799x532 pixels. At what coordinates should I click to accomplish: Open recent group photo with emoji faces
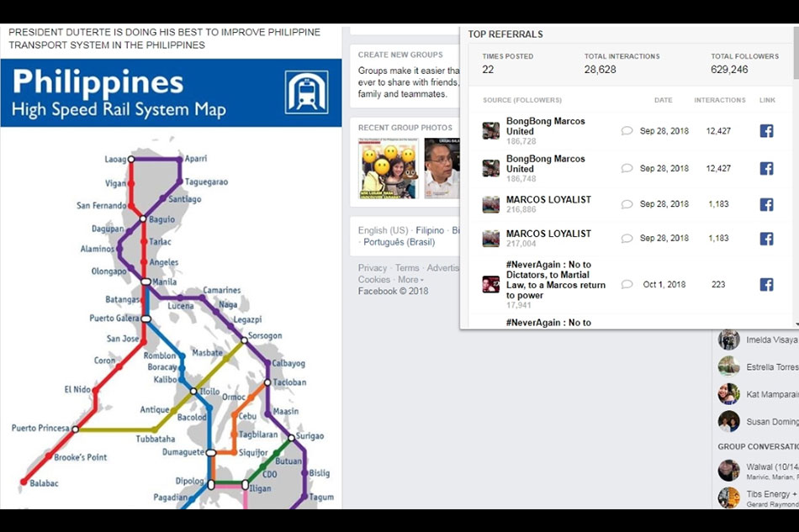tap(389, 168)
